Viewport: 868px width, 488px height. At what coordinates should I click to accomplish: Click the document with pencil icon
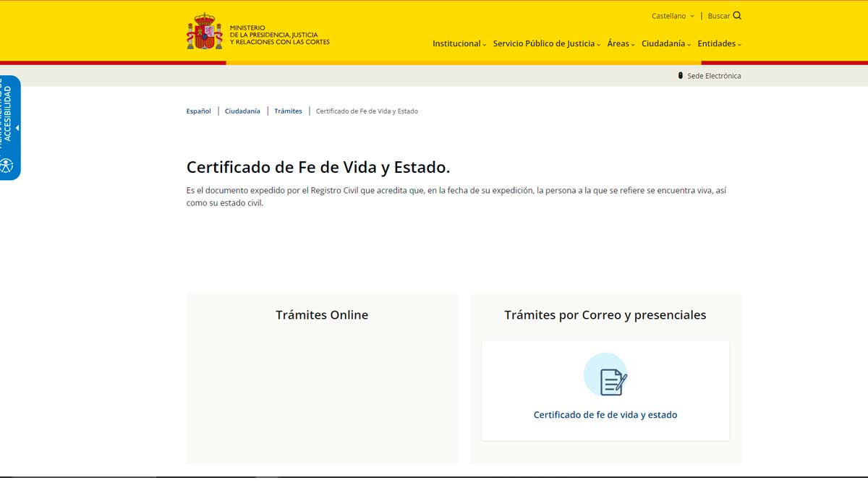pos(613,382)
